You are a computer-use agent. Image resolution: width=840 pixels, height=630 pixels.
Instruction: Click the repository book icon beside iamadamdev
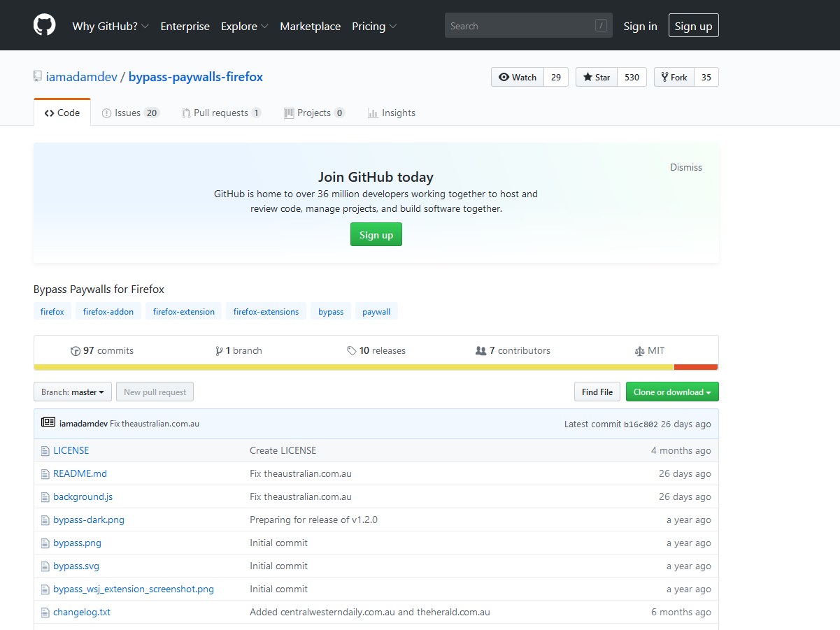pos(38,76)
